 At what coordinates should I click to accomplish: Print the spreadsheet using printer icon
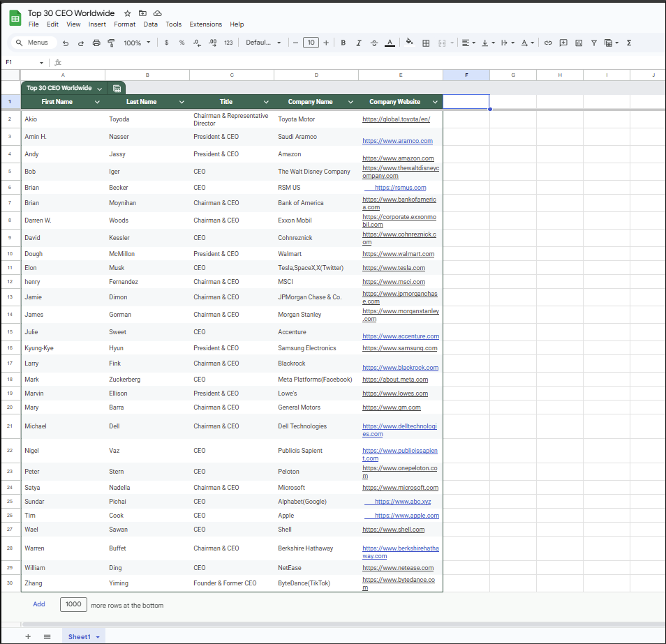click(96, 43)
